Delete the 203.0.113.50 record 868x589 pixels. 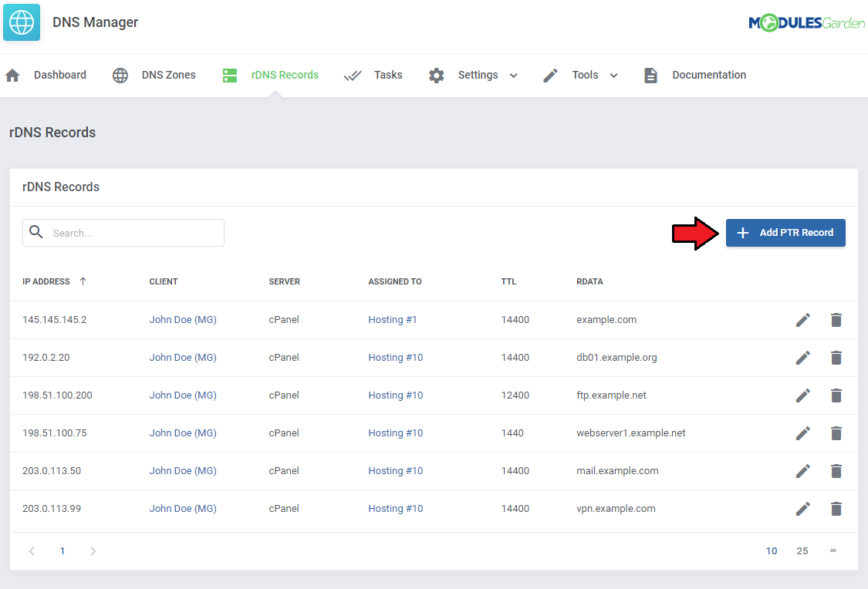(836, 470)
